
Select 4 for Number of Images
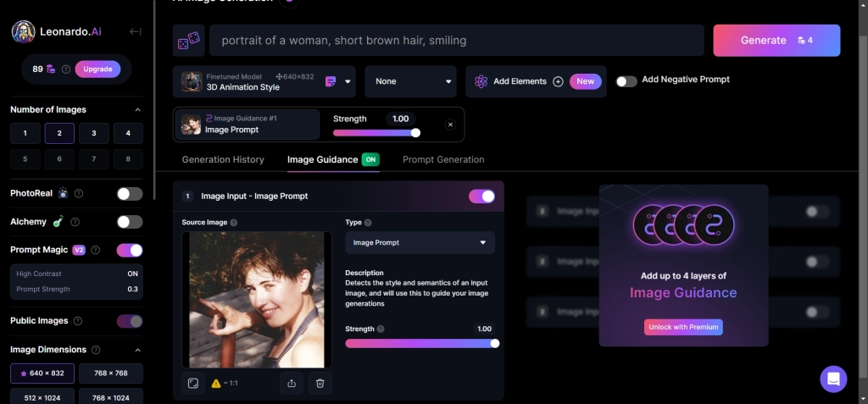128,133
